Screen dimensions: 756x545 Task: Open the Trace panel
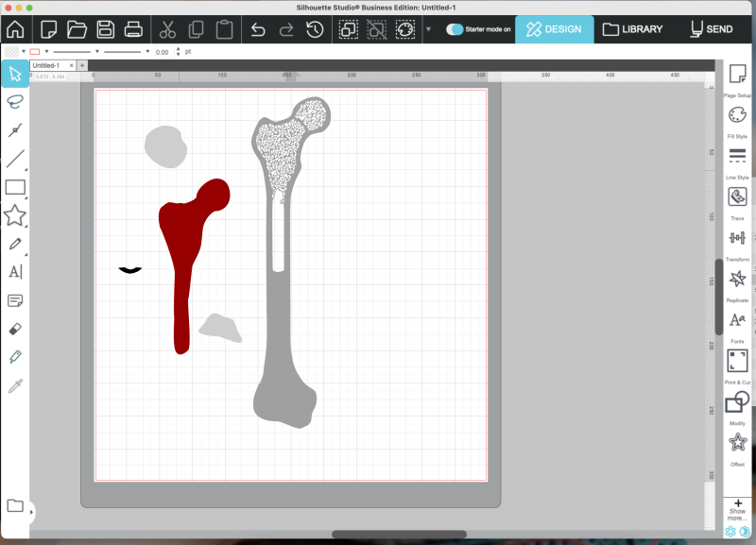tap(737, 198)
